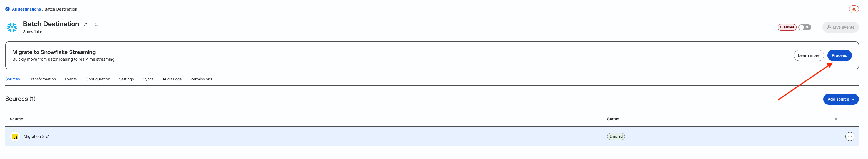Switch to the Transformation tab

42,79
